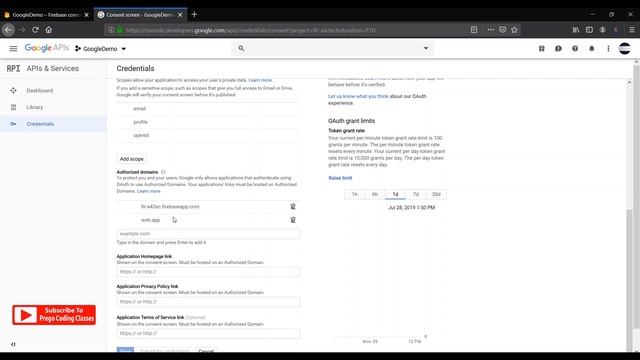Select the 1d time range tab
Viewport: 640px width, 360px height.
[x=395, y=194]
